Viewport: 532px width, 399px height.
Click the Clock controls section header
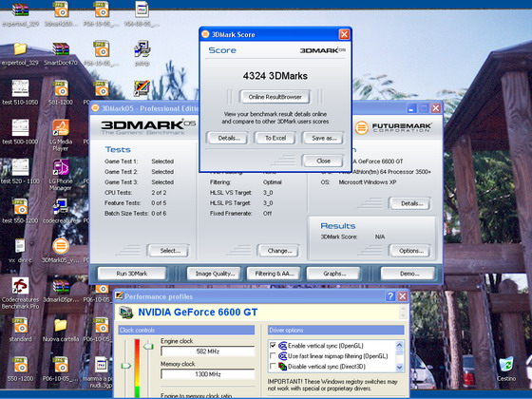[x=186, y=331]
